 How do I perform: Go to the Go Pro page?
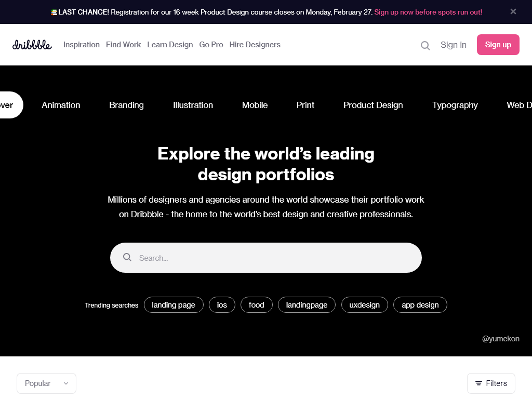[x=211, y=45]
